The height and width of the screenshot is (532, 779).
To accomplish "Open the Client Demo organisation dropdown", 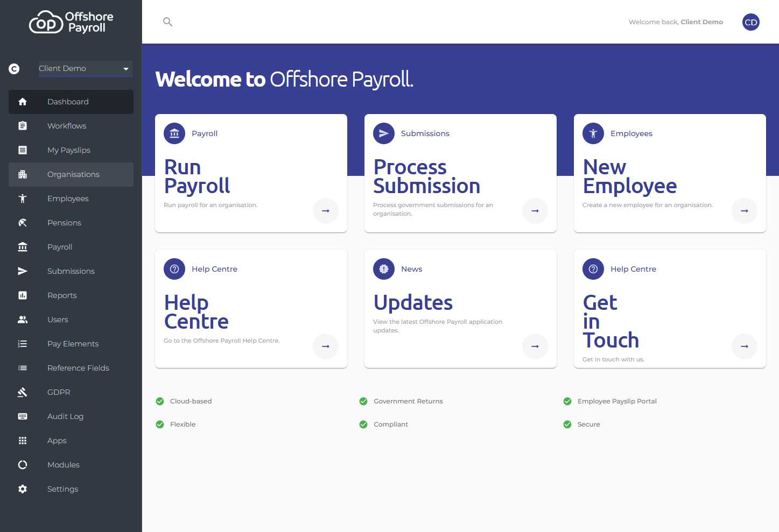I will coord(85,68).
